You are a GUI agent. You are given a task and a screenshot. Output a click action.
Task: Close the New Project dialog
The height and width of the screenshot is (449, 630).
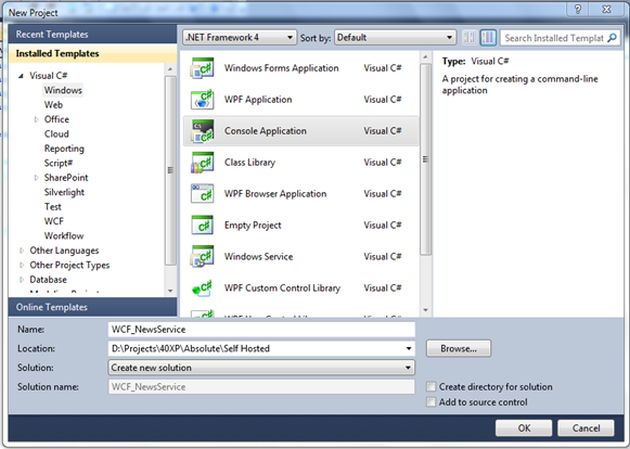tap(606, 9)
